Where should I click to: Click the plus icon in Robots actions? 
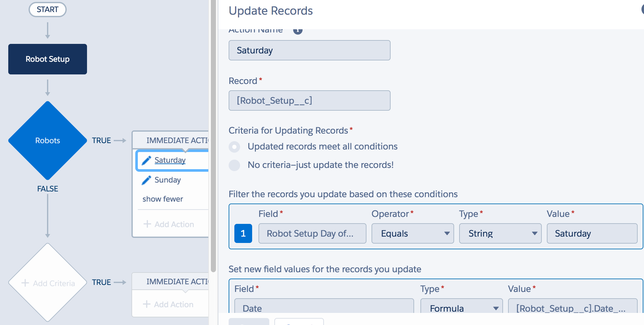tap(147, 224)
